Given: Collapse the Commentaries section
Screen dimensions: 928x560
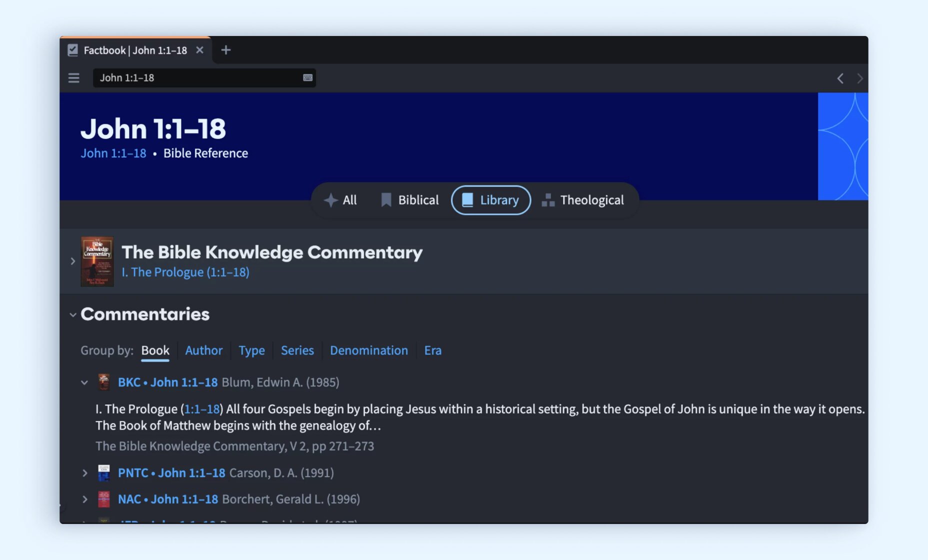Looking at the screenshot, I should coord(72,314).
